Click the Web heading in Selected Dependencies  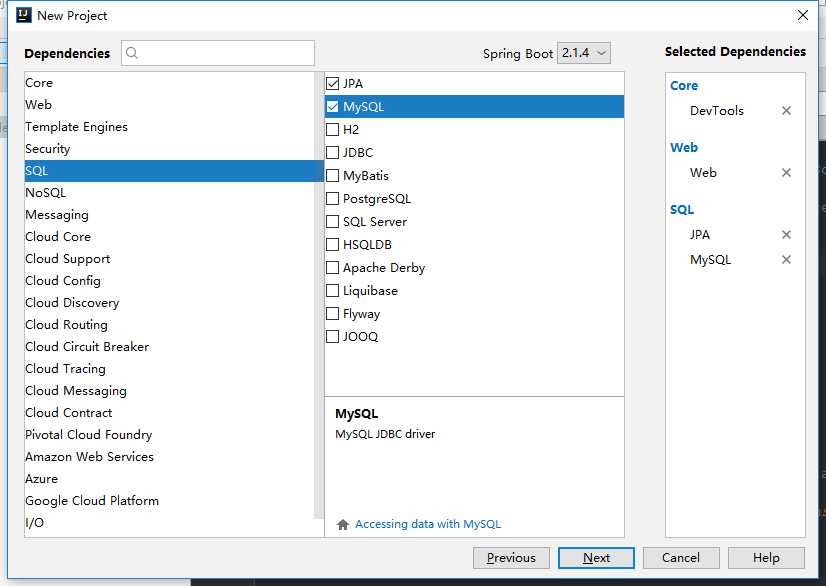pyautogui.click(x=684, y=148)
